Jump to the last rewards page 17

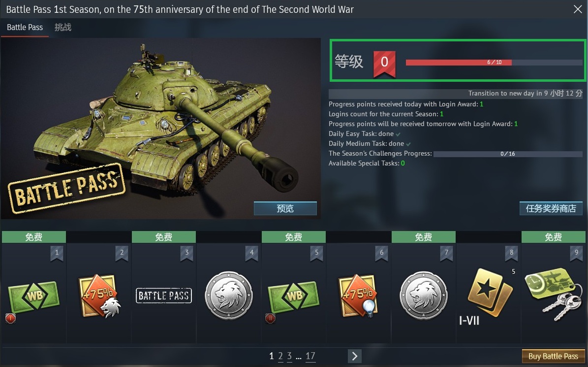click(310, 356)
